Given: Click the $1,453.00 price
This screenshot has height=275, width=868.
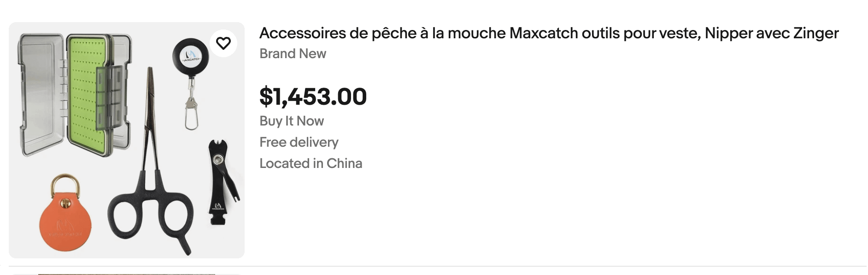Looking at the screenshot, I should (x=313, y=96).
